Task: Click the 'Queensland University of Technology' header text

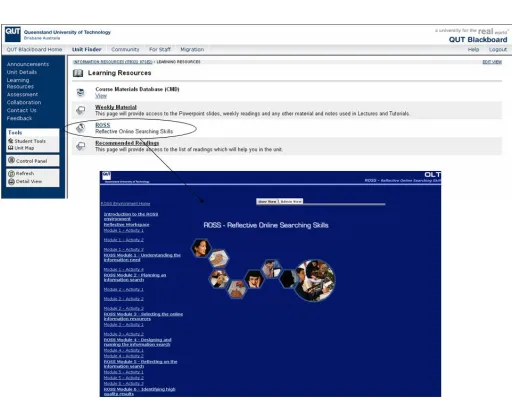Action: (x=67, y=32)
